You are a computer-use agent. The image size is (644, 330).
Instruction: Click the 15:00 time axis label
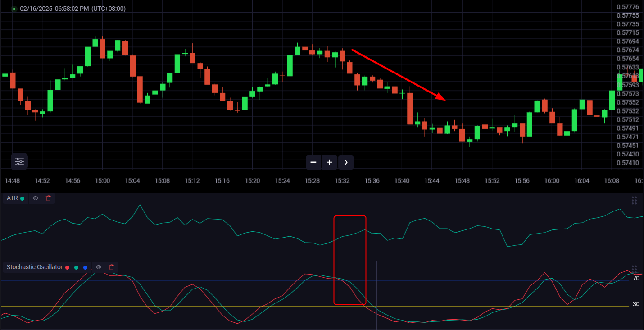point(102,181)
